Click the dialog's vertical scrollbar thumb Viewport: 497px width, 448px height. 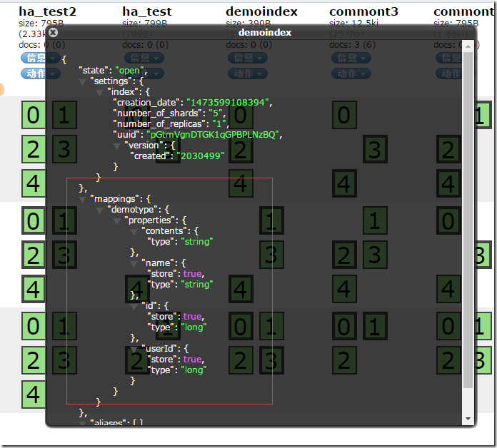point(468,220)
